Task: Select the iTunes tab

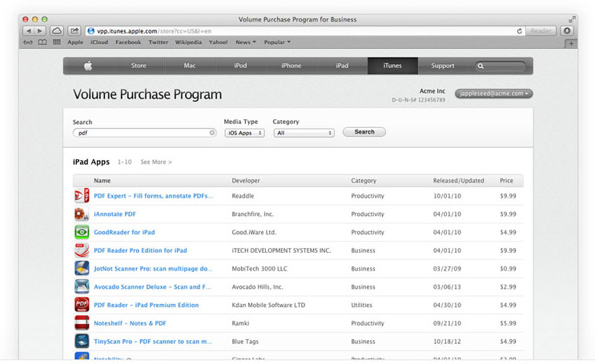Action: pos(392,66)
